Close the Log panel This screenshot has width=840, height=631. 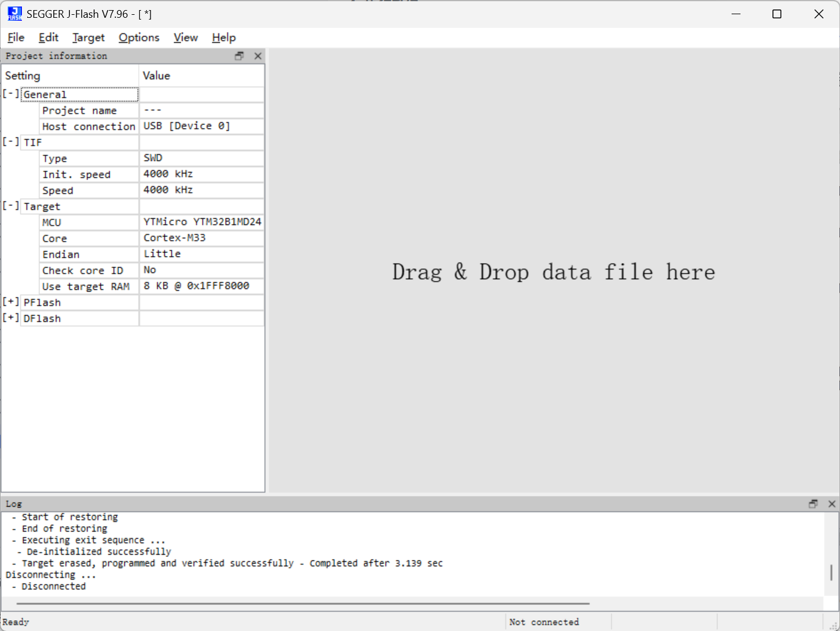(x=832, y=504)
